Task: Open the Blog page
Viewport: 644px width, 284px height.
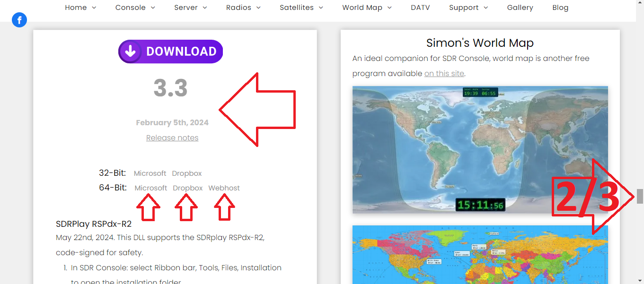Action: (x=560, y=8)
